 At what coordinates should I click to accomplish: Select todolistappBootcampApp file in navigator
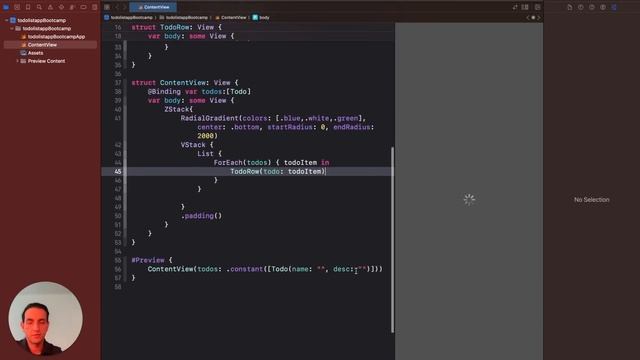point(56,37)
